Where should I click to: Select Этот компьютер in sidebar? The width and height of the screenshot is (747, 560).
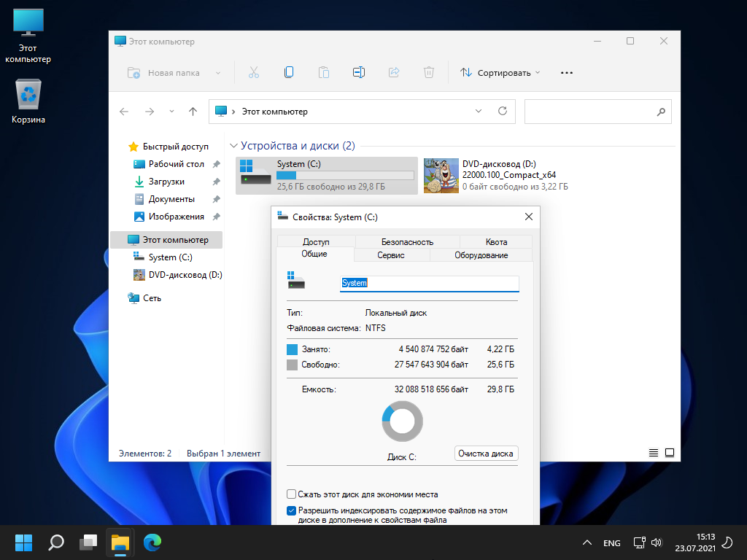(x=167, y=239)
